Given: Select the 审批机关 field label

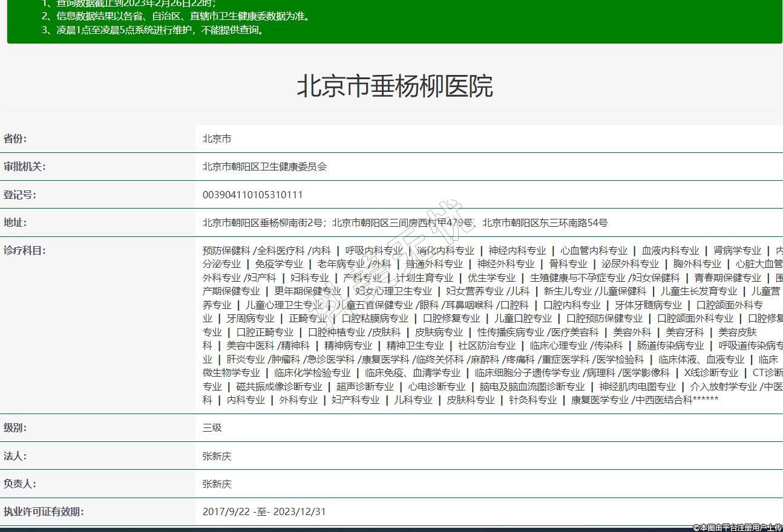Looking at the screenshot, I should tap(24, 167).
